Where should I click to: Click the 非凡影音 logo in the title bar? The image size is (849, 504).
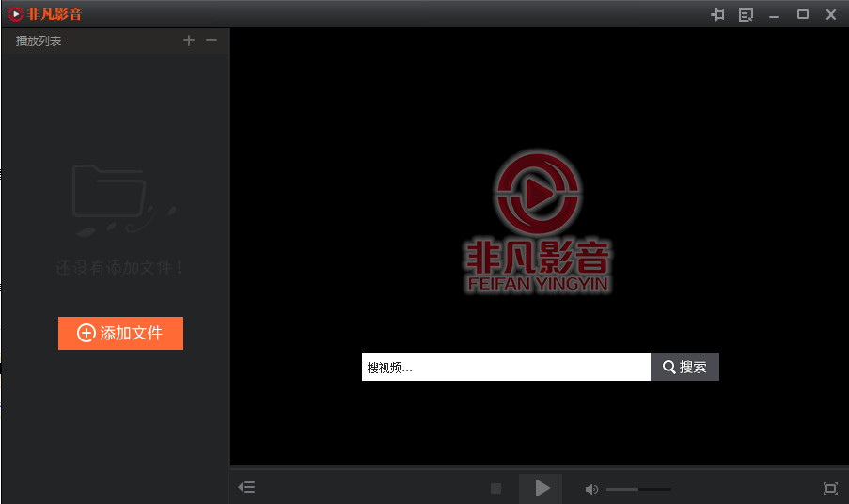point(45,14)
